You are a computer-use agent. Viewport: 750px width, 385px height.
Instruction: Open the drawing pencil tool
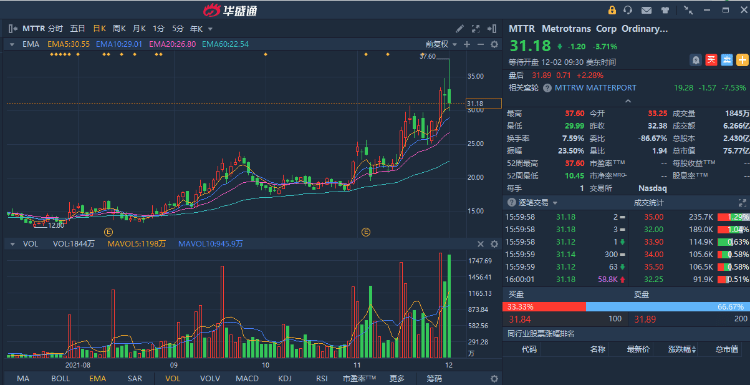460,29
